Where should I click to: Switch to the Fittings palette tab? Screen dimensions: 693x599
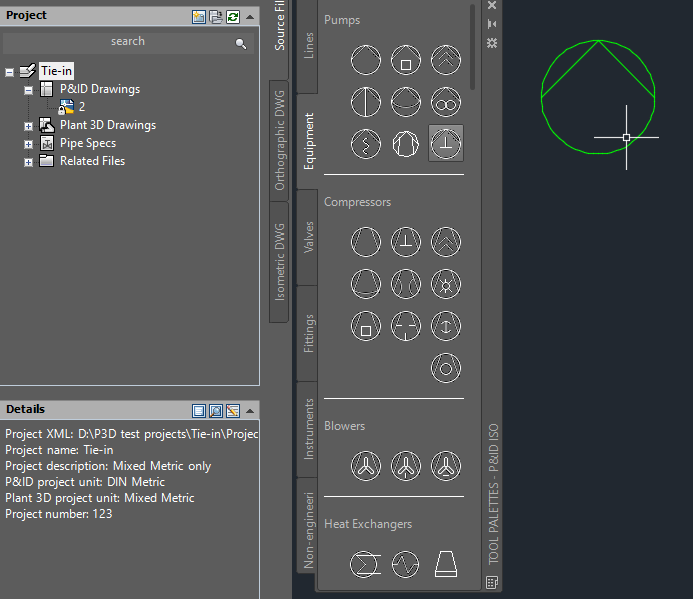coord(308,333)
